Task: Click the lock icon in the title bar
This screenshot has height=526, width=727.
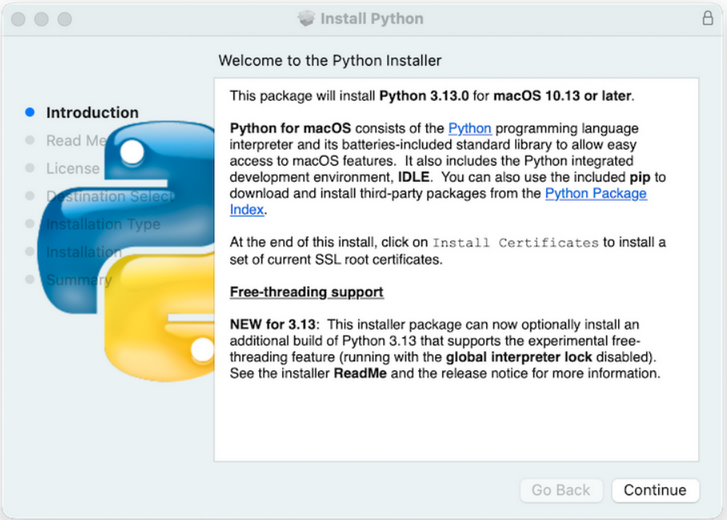Action: click(x=707, y=18)
